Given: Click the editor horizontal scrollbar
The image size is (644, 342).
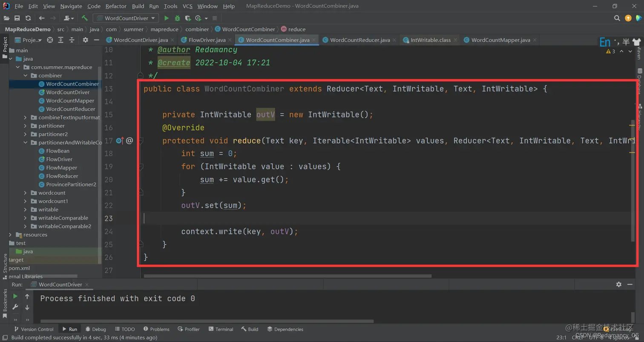Looking at the screenshot, I should pos(287,276).
